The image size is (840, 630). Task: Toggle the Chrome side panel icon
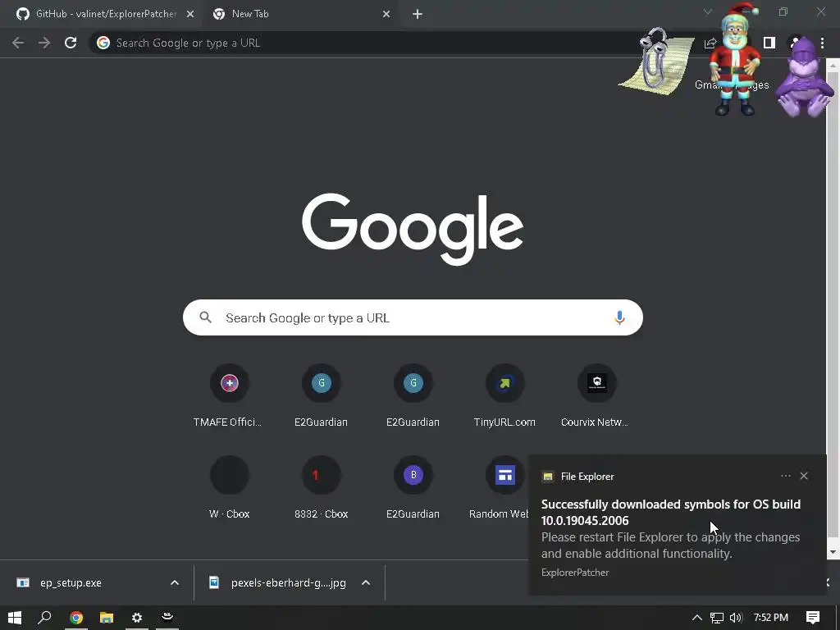click(769, 43)
